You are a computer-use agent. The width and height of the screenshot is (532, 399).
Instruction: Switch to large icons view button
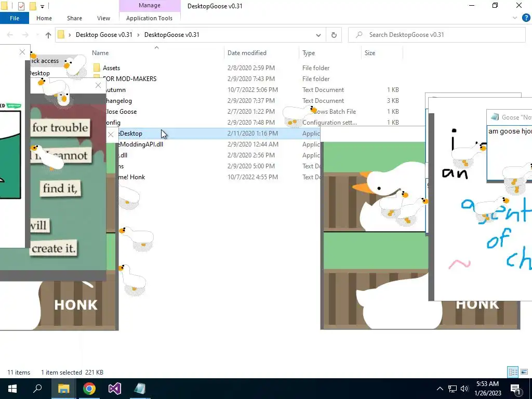(524, 372)
